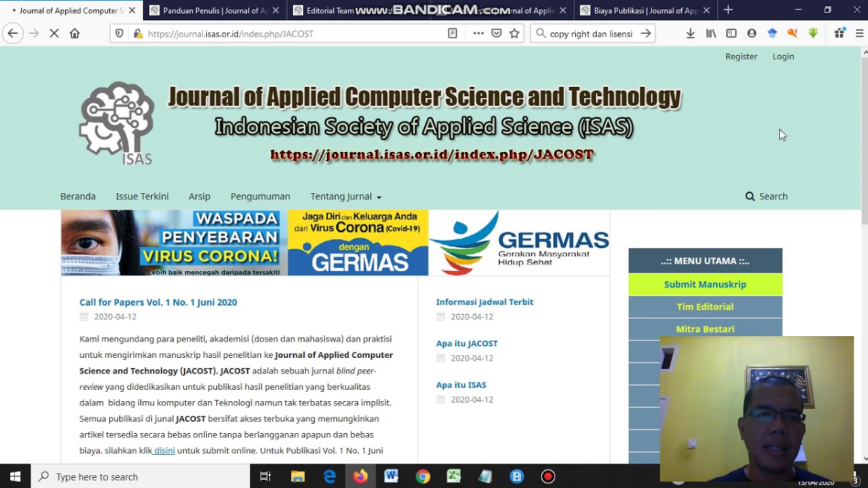The width and height of the screenshot is (868, 488).
Task: Click the Windows taskbar search box
Action: point(140,476)
